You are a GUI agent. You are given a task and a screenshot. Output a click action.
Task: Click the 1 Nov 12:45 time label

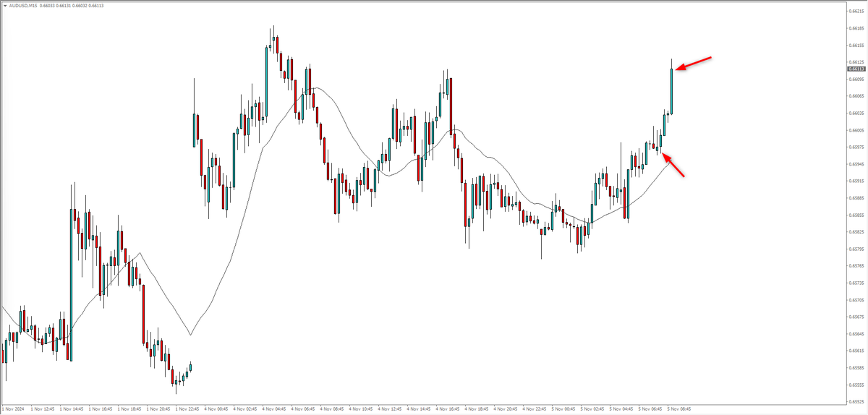(42, 409)
